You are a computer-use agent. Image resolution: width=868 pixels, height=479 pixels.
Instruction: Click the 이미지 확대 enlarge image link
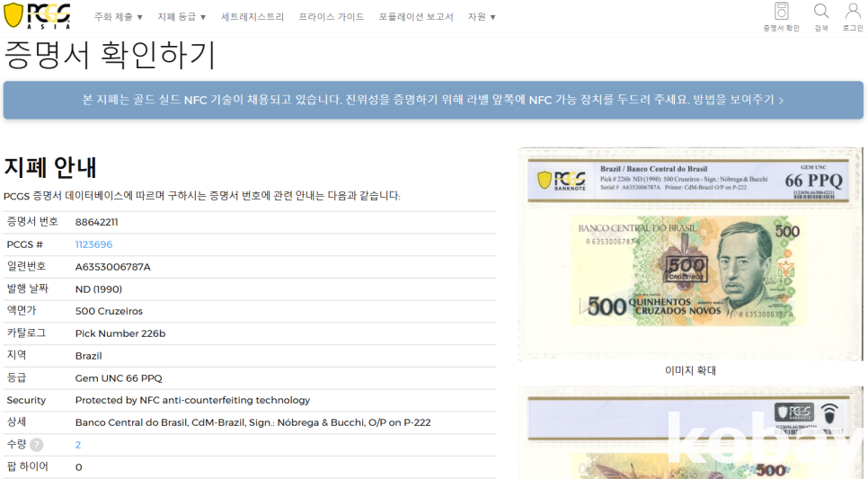click(690, 370)
